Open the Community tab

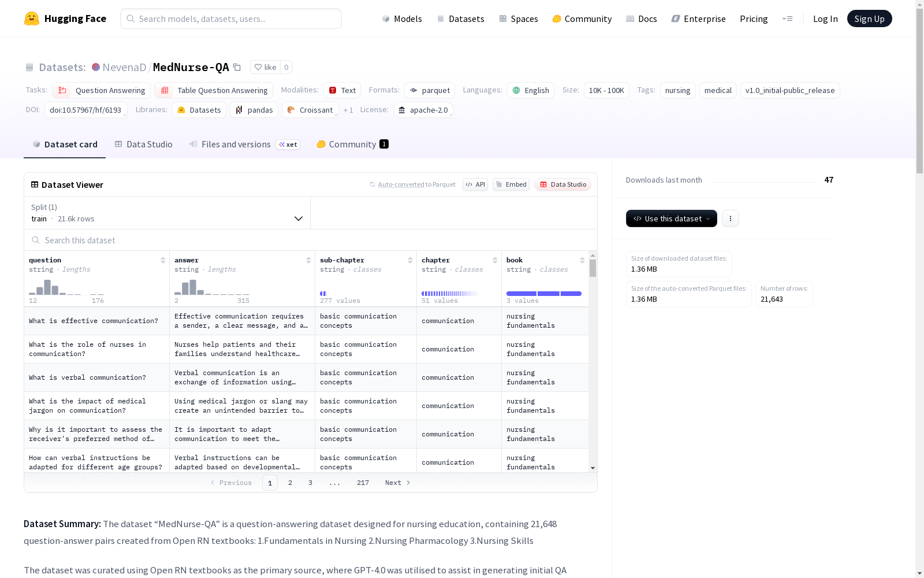point(352,144)
